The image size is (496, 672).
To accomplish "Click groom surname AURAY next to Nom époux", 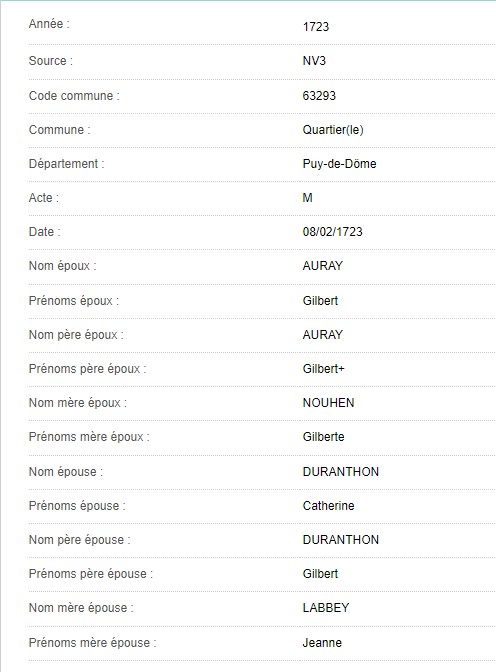I will pyautogui.click(x=323, y=266).
